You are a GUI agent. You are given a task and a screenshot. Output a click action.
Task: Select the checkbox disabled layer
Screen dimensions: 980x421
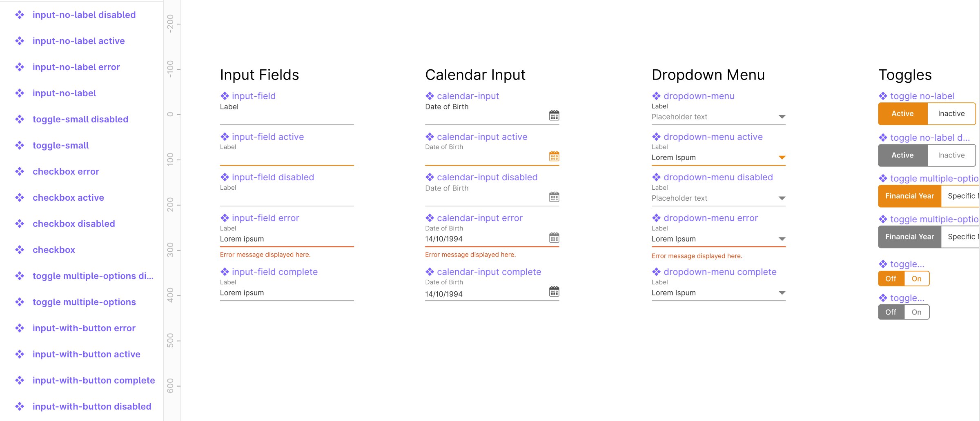(73, 224)
